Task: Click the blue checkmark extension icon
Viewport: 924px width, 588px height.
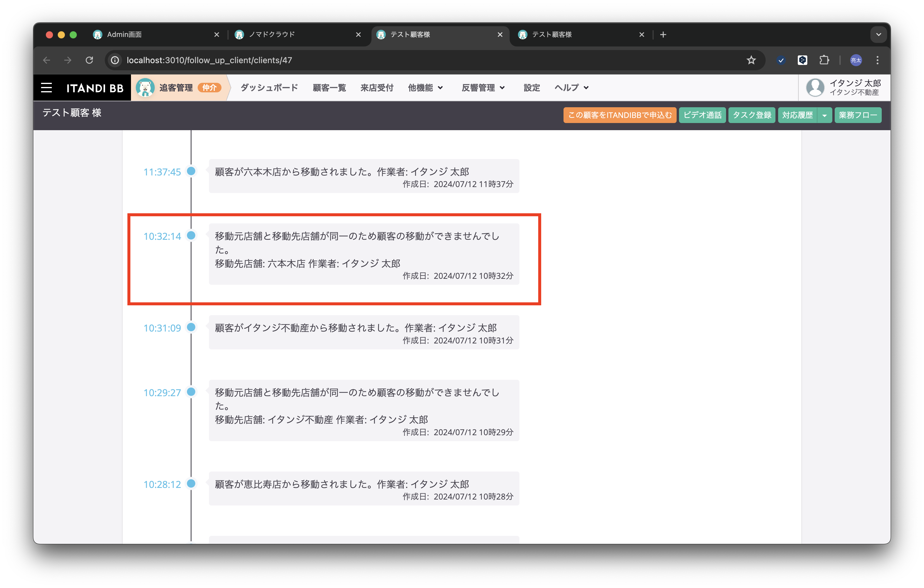Action: pos(781,60)
